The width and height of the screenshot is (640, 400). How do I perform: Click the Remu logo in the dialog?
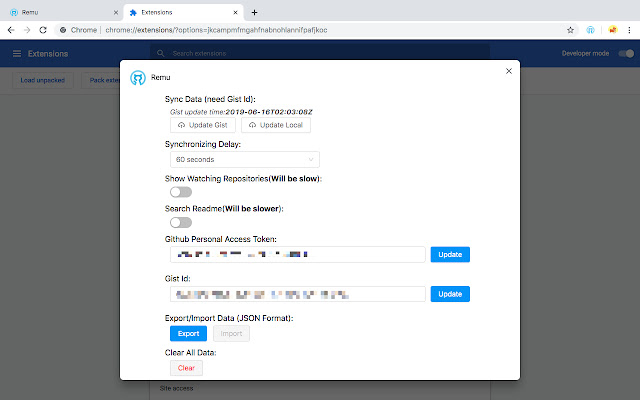pyautogui.click(x=138, y=78)
